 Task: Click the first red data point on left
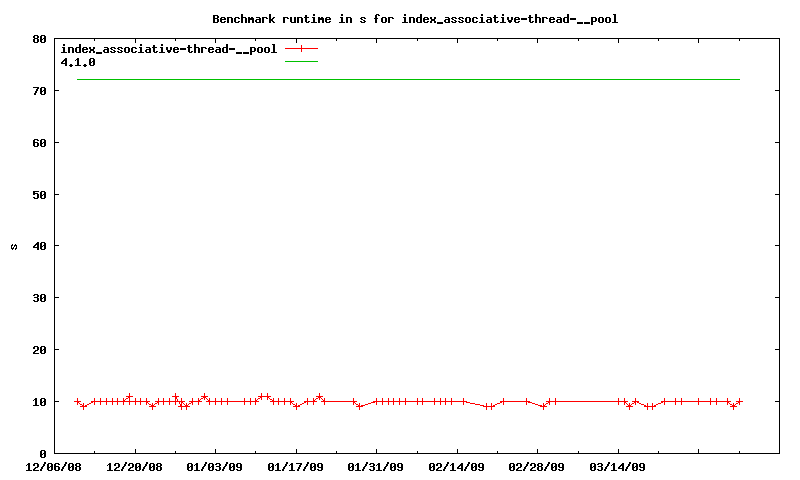coord(77,402)
